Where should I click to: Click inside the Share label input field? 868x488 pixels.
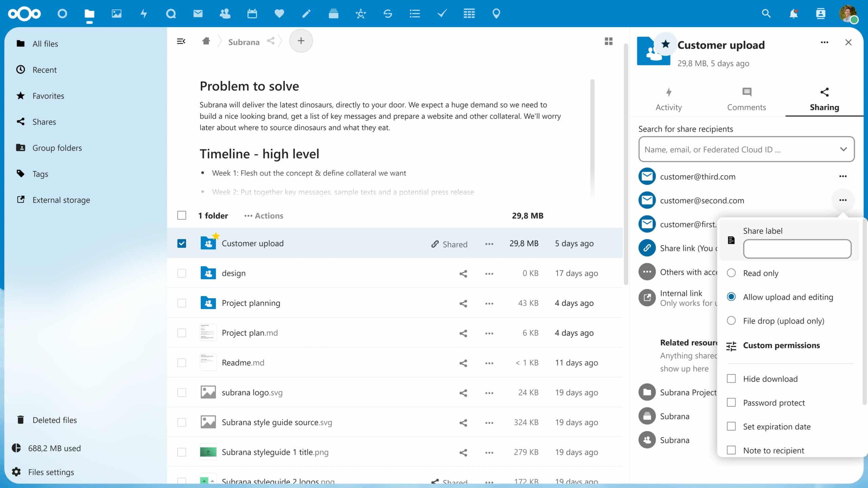(797, 249)
